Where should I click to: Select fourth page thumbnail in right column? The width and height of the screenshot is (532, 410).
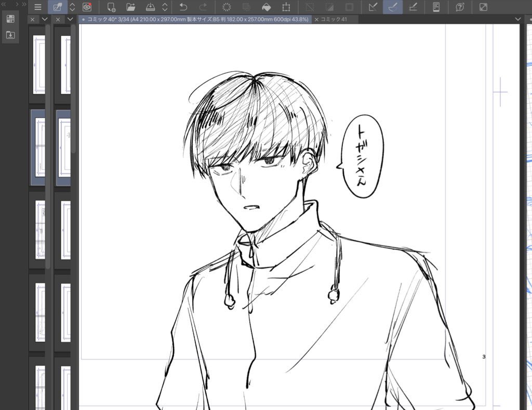click(x=66, y=313)
